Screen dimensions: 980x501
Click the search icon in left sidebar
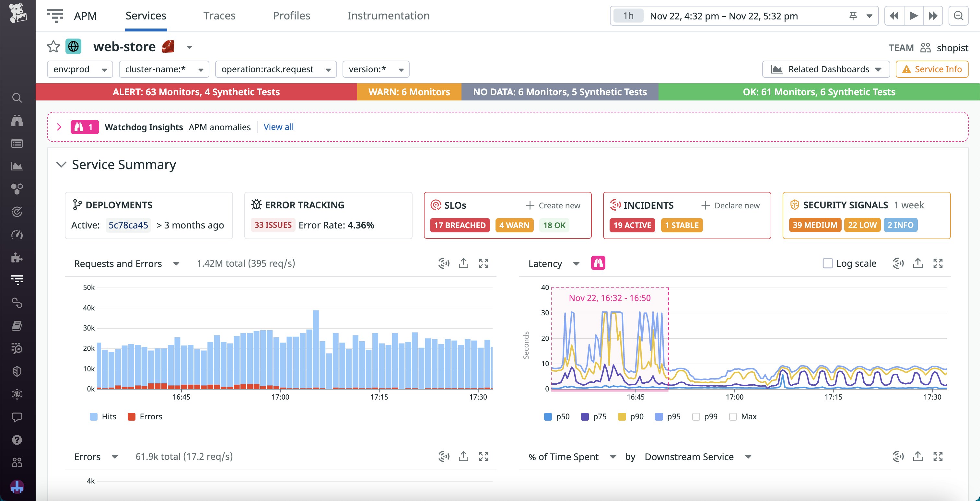17,98
